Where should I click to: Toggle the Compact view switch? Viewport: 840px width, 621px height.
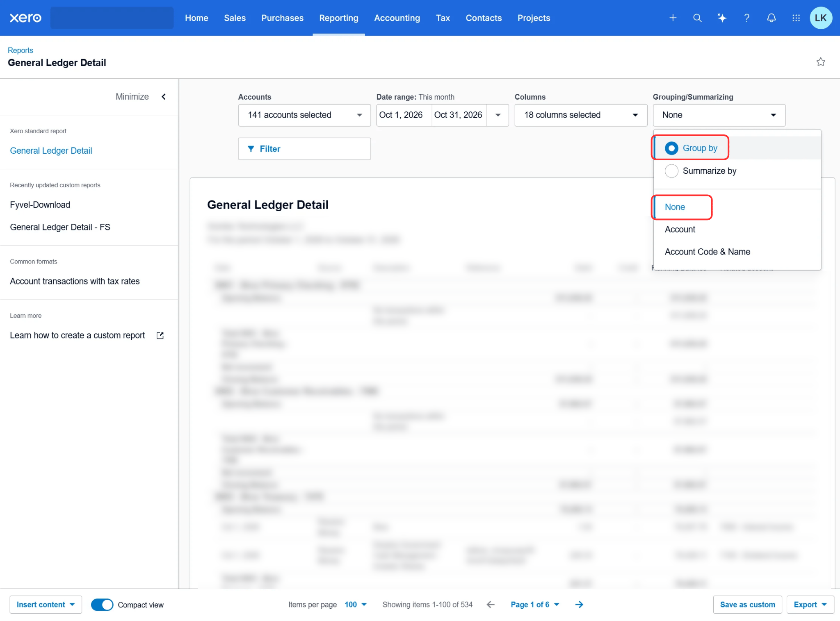tap(102, 605)
